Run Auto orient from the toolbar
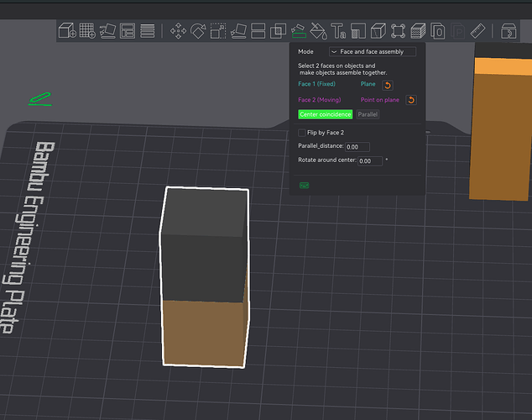 click(x=107, y=30)
